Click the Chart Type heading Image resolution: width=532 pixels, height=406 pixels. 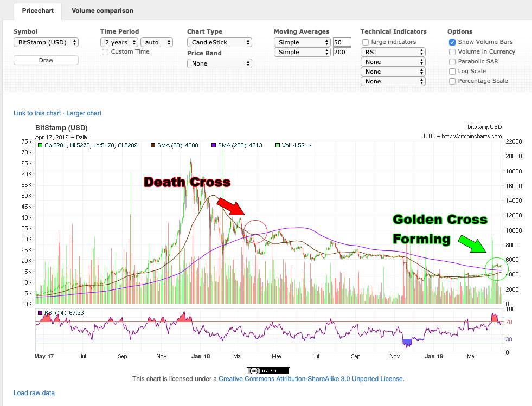click(x=204, y=31)
